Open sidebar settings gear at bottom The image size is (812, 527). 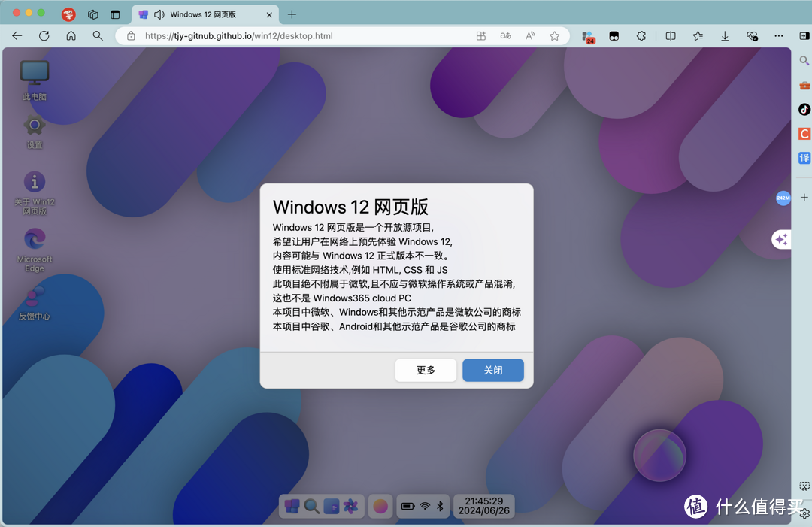coord(804,513)
